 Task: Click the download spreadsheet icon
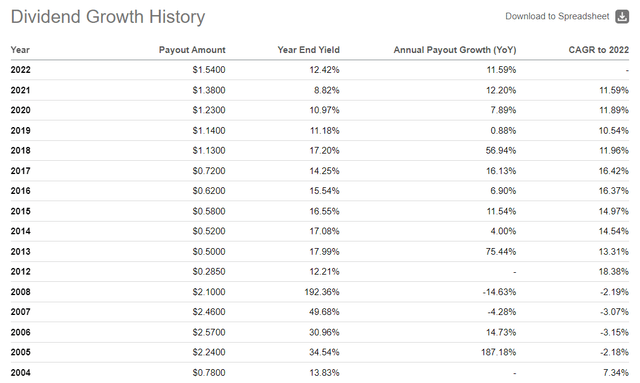pos(622,16)
